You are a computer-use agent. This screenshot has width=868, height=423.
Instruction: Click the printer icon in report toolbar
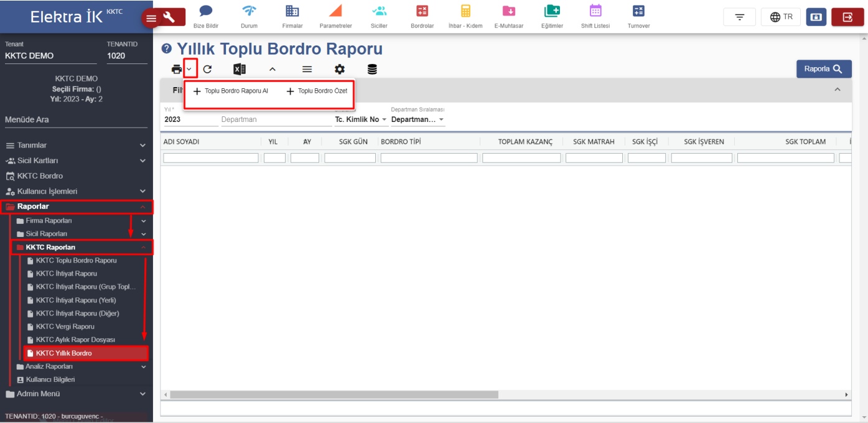(x=177, y=70)
